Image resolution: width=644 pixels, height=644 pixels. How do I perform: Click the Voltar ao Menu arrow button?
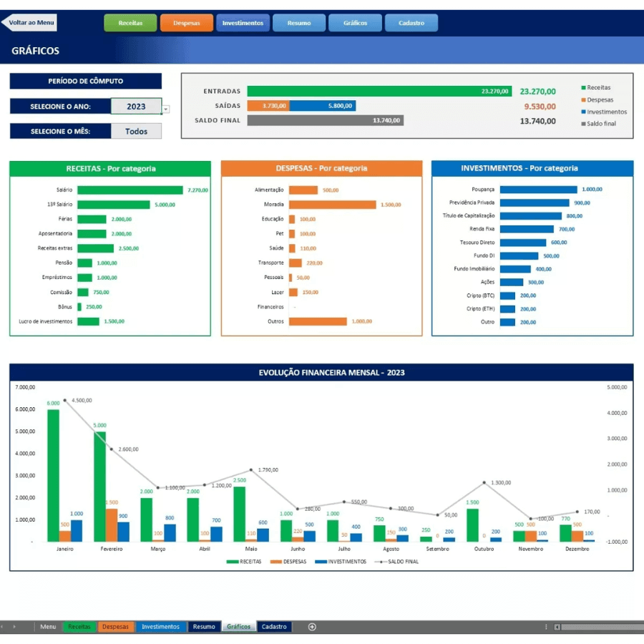[29, 23]
